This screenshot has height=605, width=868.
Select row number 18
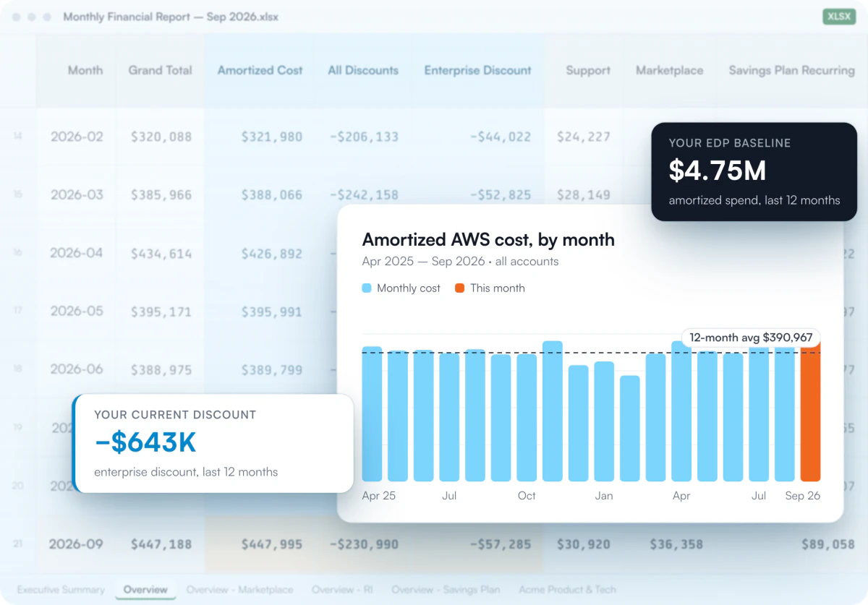pyautogui.click(x=18, y=369)
